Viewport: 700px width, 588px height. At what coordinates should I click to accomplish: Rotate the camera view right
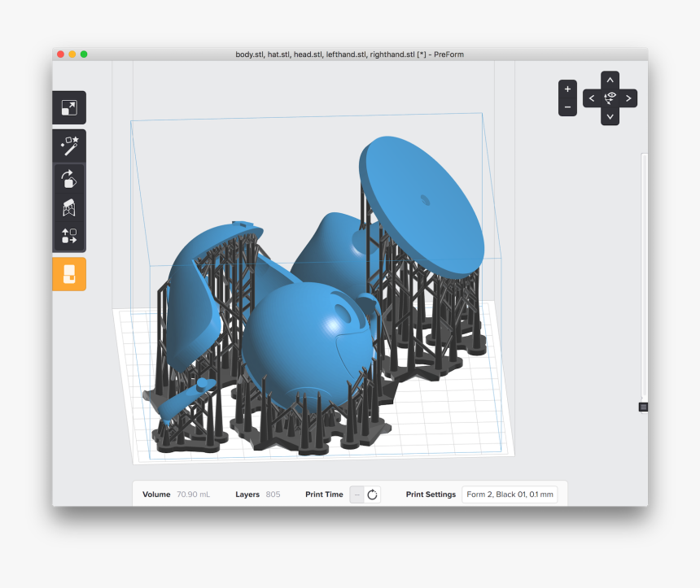click(628, 98)
